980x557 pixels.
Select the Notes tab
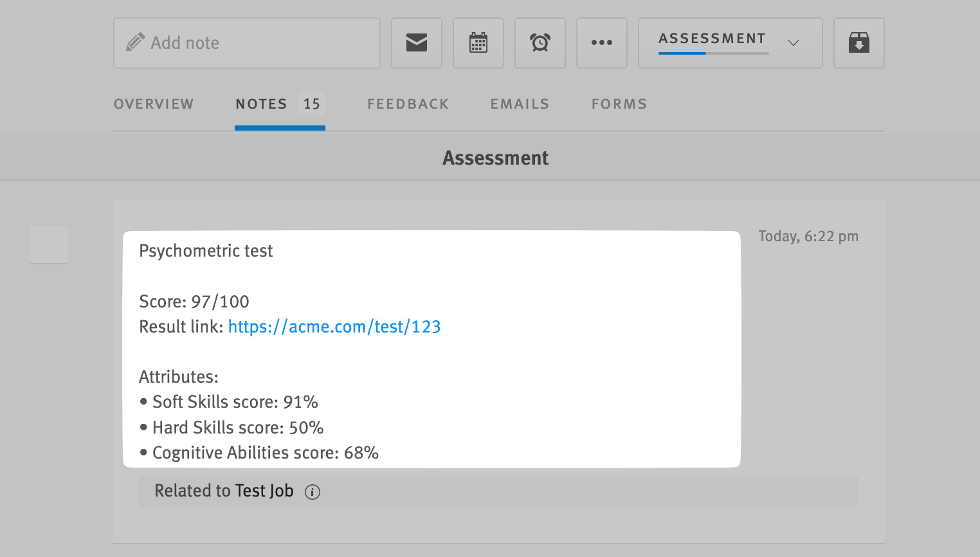(261, 104)
